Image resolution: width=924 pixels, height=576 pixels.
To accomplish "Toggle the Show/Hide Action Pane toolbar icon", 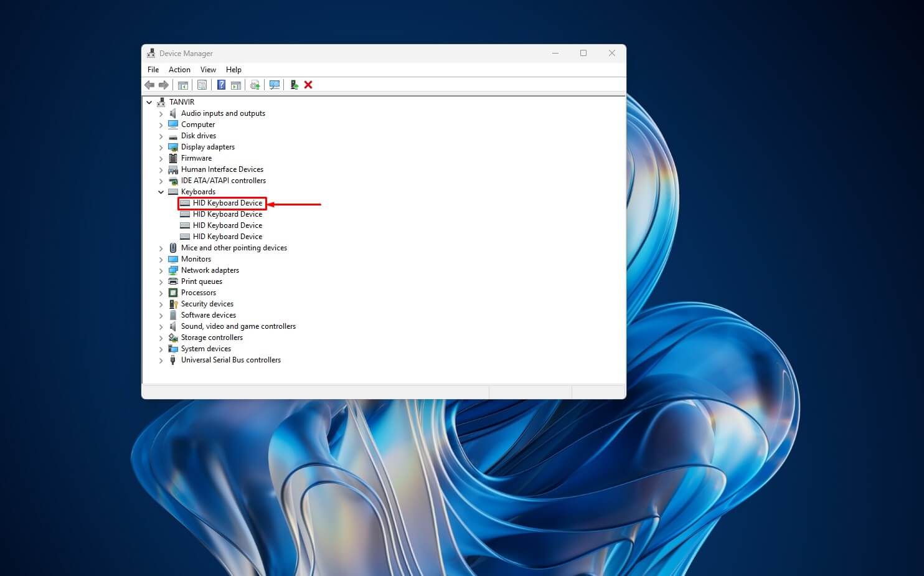I will 236,85.
